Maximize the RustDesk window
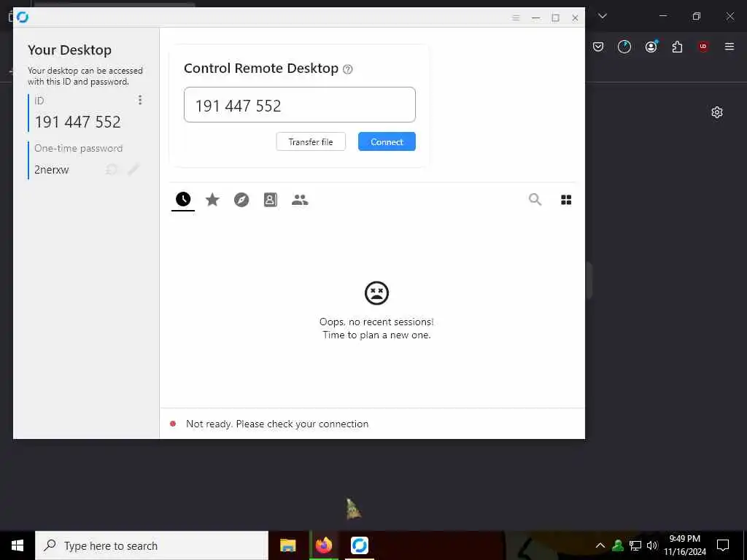The width and height of the screenshot is (747, 560). coord(555,17)
